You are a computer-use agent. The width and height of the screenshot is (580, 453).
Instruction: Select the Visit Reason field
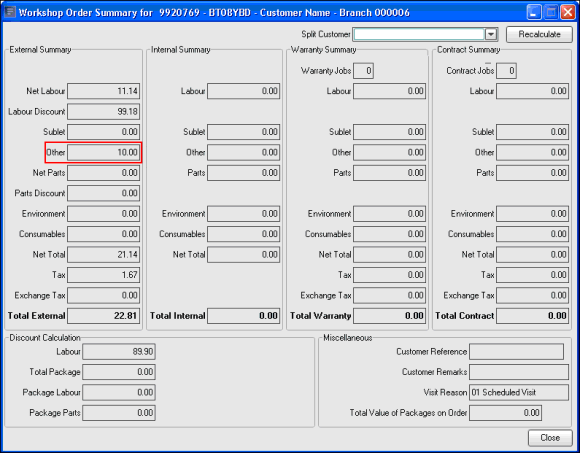[519, 392]
